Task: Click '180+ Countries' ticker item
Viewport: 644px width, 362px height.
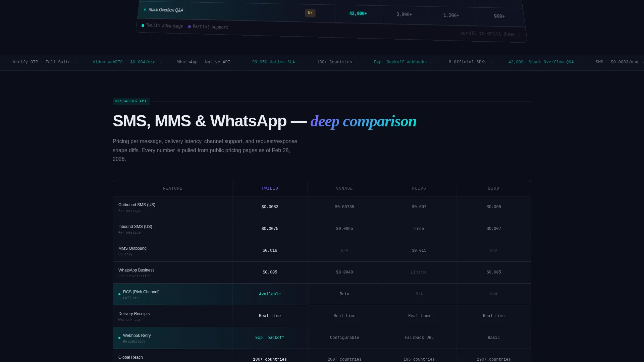Action: (334, 62)
